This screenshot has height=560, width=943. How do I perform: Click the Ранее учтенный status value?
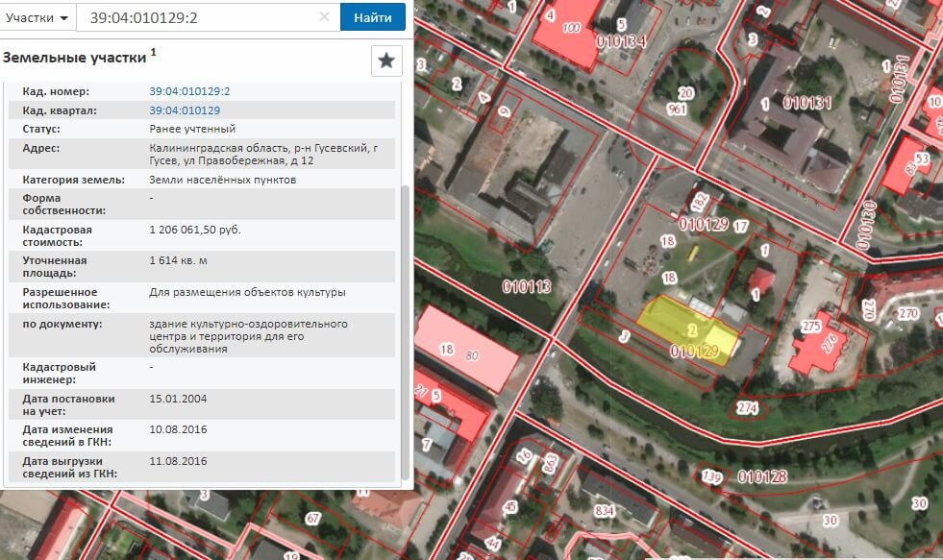pos(192,129)
